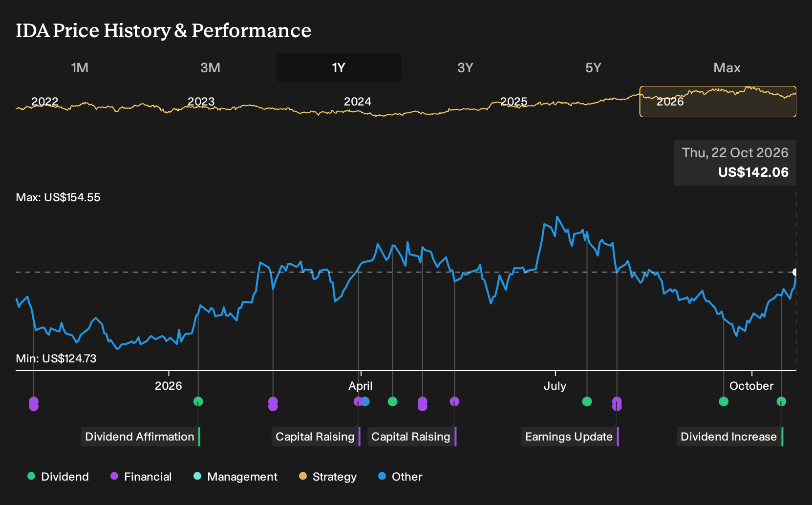Click the white endpoint dot on price line
The width and height of the screenshot is (812, 505).
pyautogui.click(x=795, y=272)
